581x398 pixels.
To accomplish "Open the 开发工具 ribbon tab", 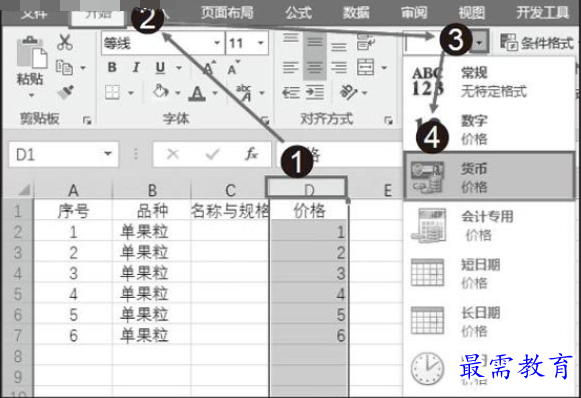I will 543,12.
